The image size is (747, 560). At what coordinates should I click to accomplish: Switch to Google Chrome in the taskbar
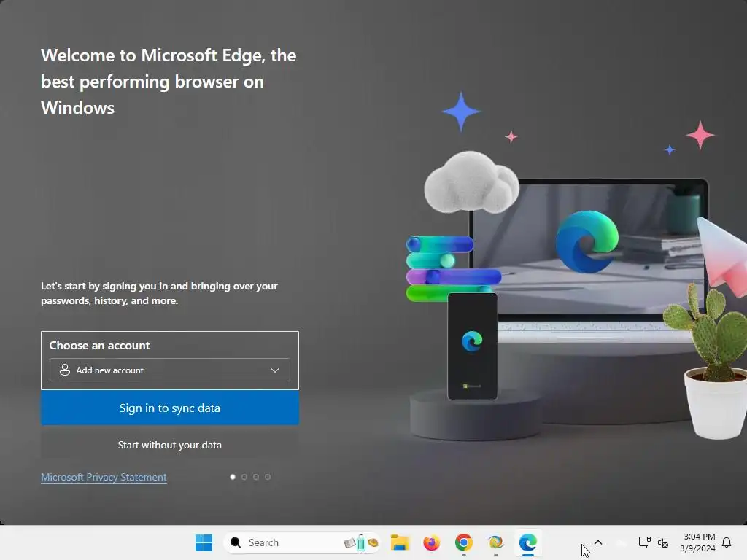463,542
